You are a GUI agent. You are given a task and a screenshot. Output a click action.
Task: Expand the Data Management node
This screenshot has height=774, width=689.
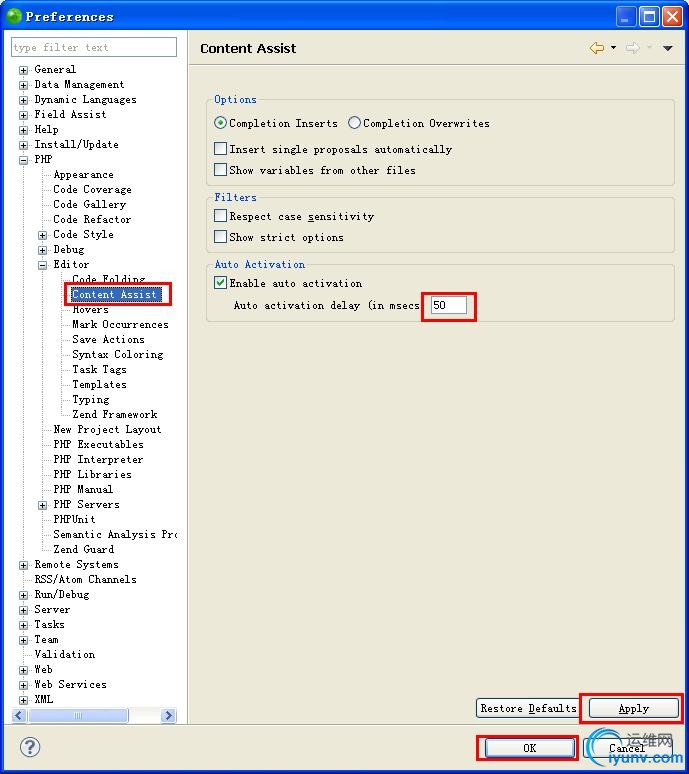(23, 85)
